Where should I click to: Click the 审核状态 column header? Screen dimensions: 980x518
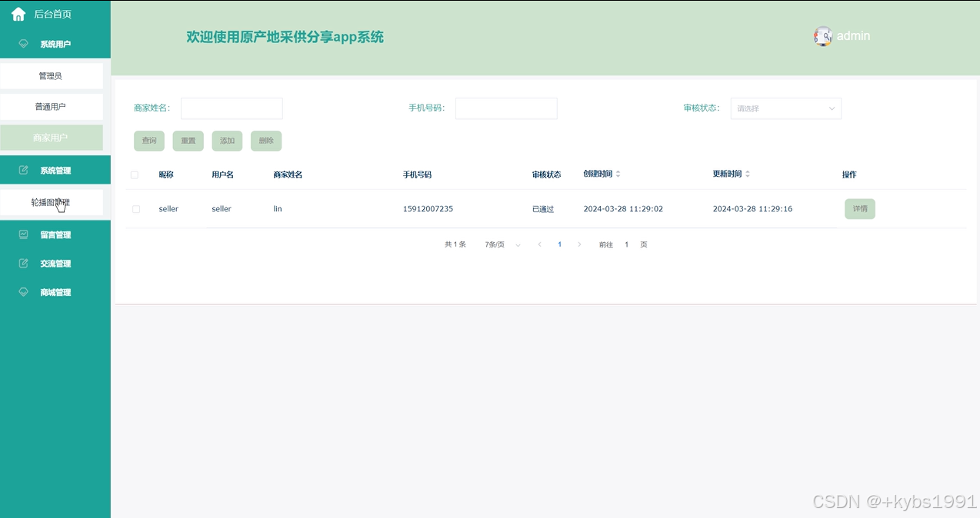click(547, 174)
